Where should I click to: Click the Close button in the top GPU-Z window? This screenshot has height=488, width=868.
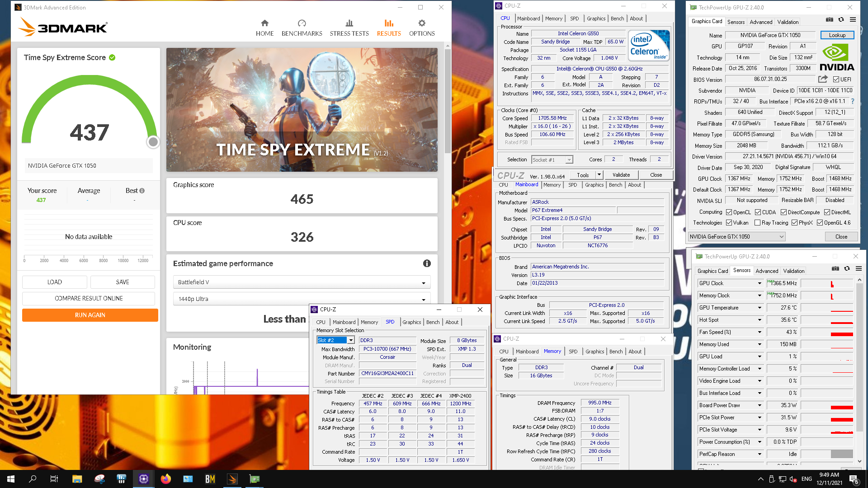click(x=841, y=237)
